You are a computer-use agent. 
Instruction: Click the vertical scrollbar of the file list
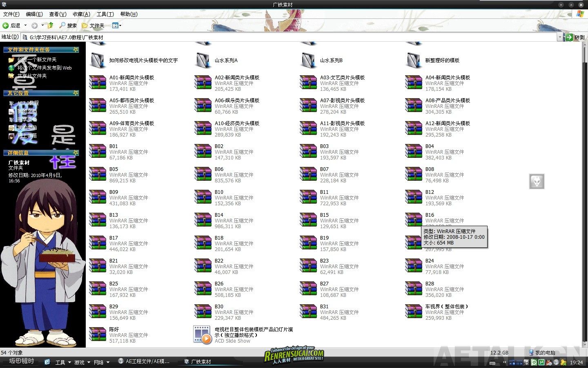[584, 195]
